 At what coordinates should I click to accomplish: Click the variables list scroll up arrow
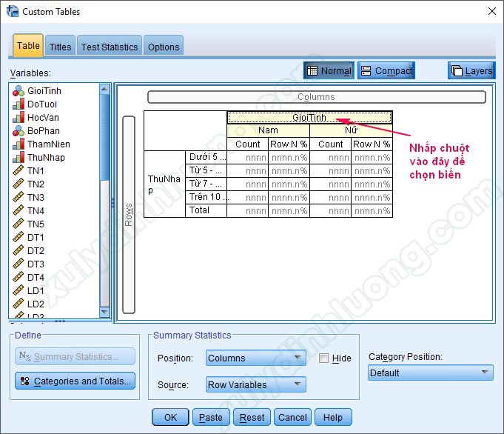[x=104, y=88]
